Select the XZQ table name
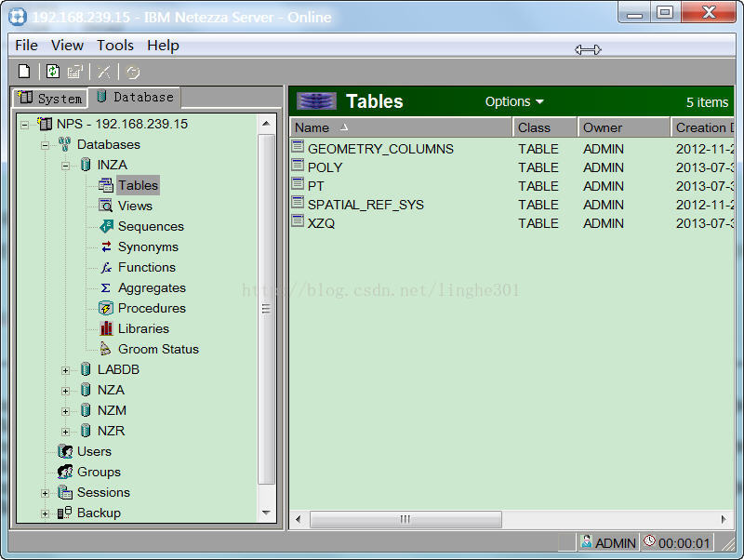This screenshot has width=744, height=560. point(321,223)
